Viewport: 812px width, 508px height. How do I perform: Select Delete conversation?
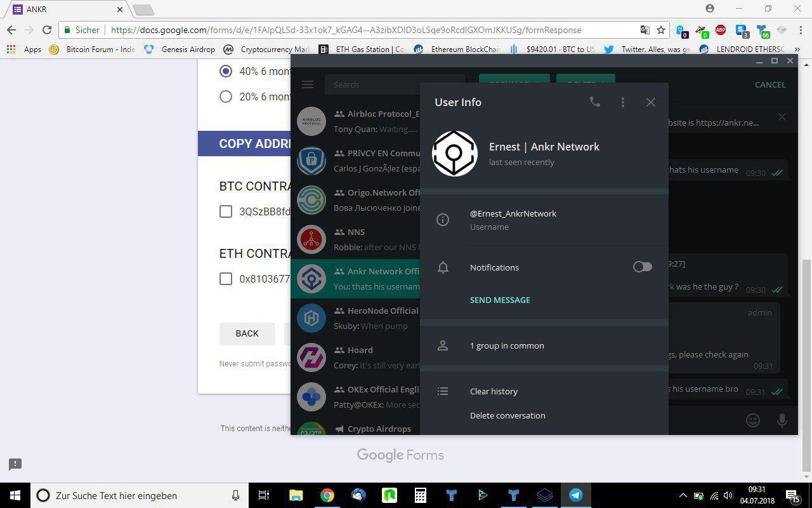coord(507,415)
